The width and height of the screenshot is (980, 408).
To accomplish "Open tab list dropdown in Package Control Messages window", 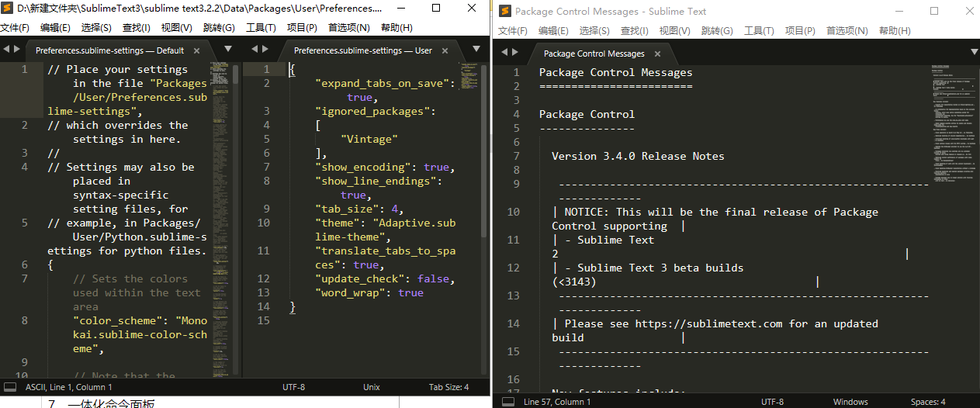I will (975, 51).
